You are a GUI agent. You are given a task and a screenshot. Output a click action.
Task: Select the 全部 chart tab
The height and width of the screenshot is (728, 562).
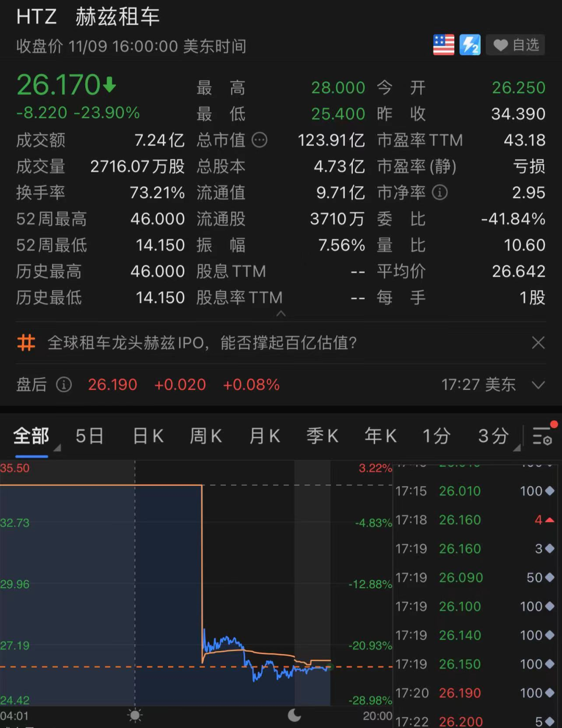pyautogui.click(x=31, y=436)
